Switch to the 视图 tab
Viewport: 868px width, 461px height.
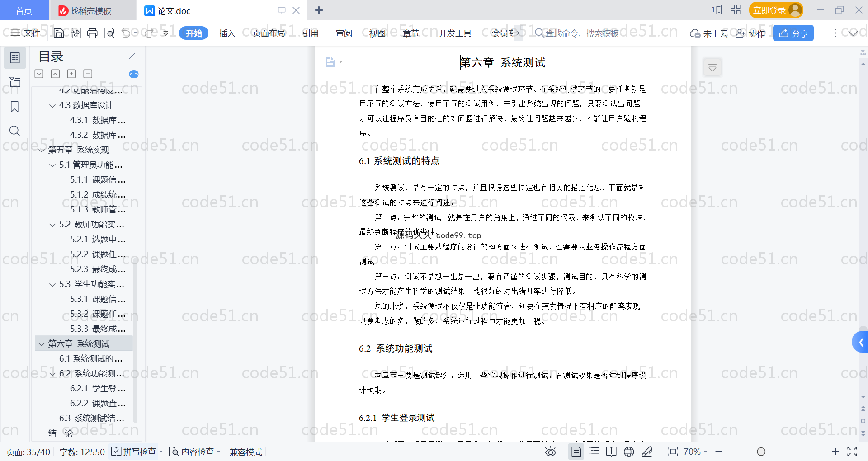[x=377, y=33]
